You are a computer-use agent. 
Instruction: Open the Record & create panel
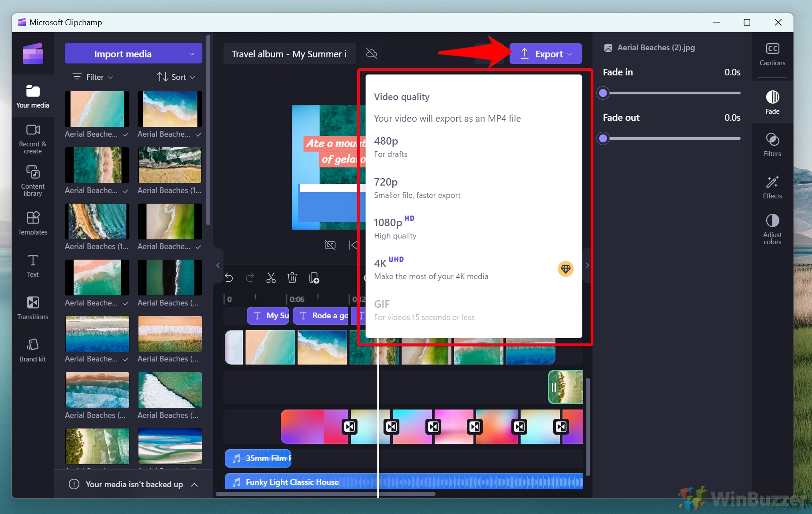pos(33,138)
